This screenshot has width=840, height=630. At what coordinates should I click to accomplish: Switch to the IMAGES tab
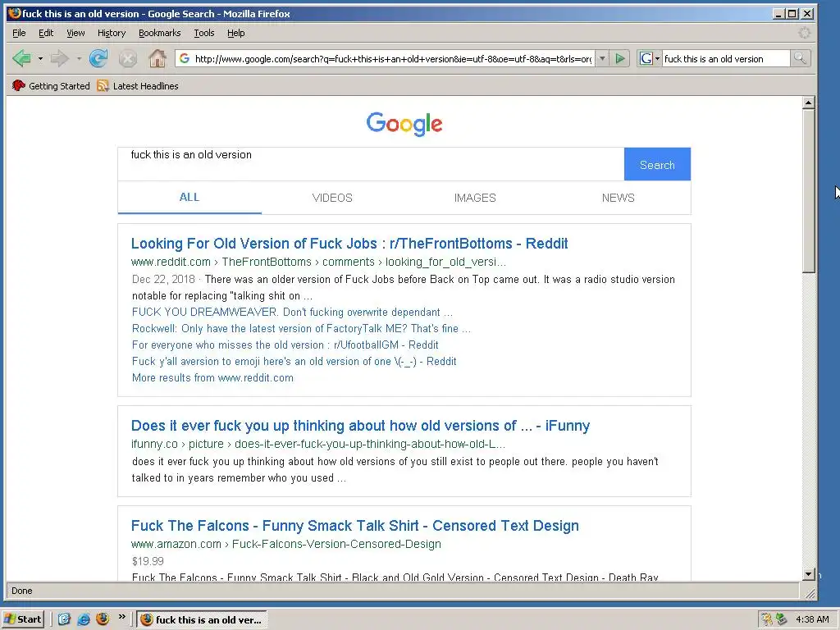click(x=475, y=198)
